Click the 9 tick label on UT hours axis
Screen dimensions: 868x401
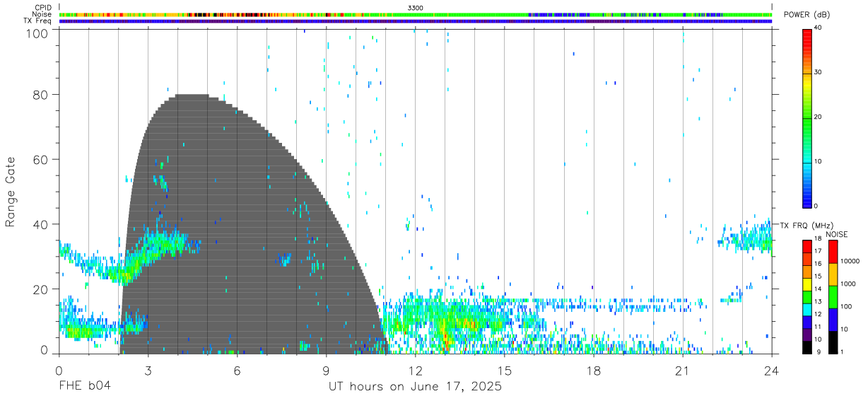click(326, 371)
